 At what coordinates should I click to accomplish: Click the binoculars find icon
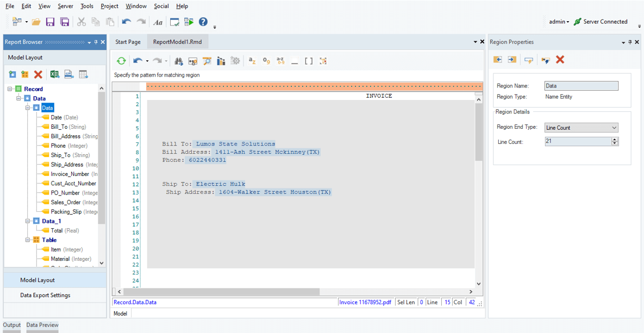click(x=178, y=61)
